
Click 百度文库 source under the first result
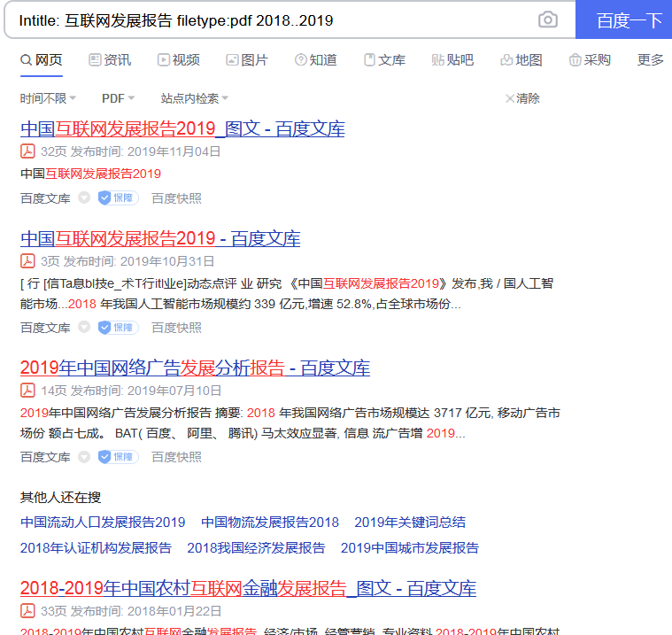(45, 198)
